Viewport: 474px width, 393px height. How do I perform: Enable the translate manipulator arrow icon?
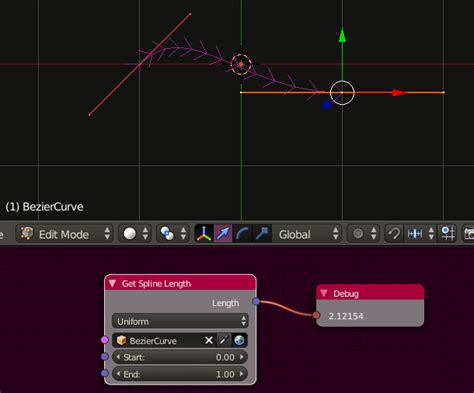[x=223, y=234]
